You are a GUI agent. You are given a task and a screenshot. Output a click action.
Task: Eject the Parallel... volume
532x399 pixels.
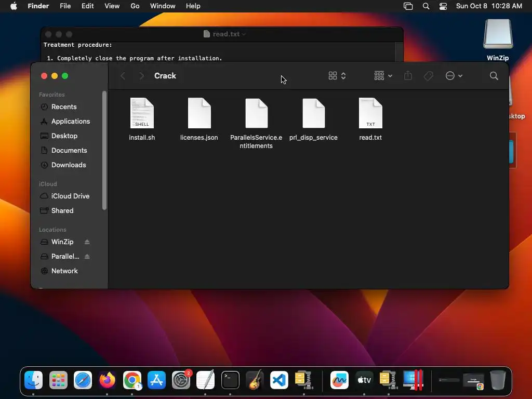point(87,256)
